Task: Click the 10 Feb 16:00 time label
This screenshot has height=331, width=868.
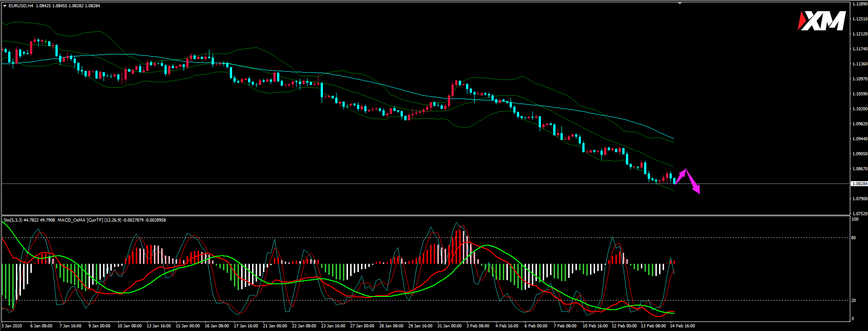Action: pyautogui.click(x=595, y=326)
